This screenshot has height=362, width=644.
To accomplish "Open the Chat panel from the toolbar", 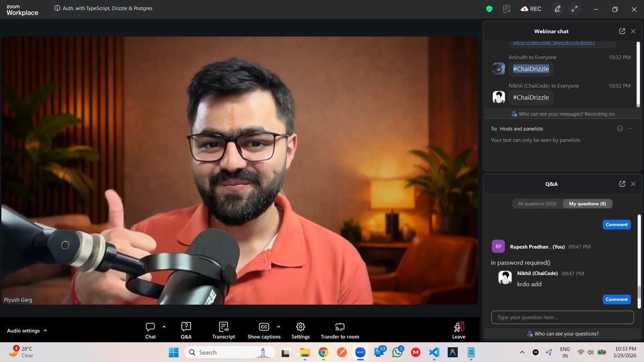I will click(x=150, y=330).
